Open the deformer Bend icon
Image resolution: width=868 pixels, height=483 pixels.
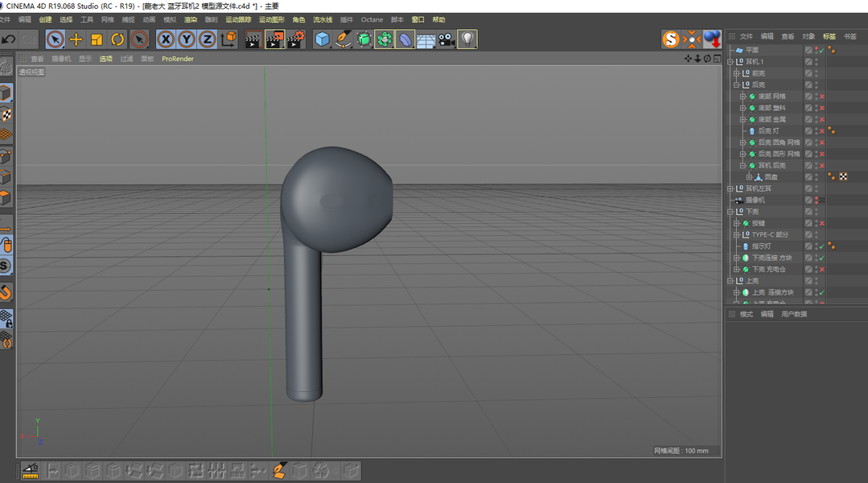coord(405,39)
